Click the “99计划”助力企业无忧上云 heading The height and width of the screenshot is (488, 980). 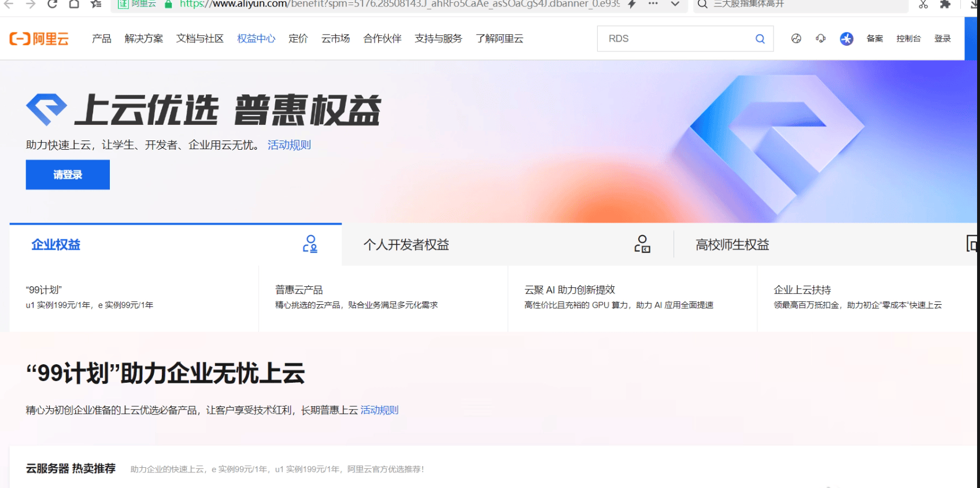pyautogui.click(x=165, y=374)
